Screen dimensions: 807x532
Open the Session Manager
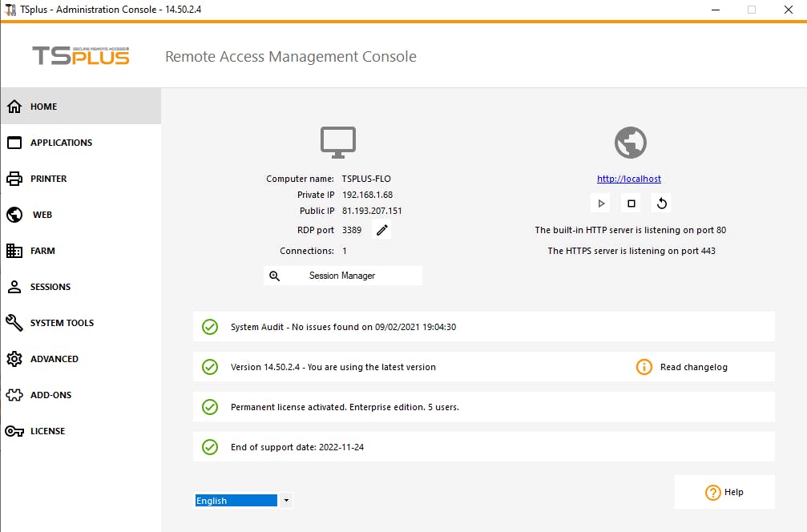[x=342, y=275]
